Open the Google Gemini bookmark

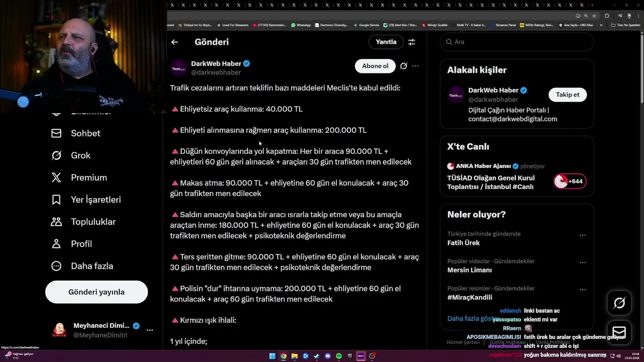coord(366,25)
